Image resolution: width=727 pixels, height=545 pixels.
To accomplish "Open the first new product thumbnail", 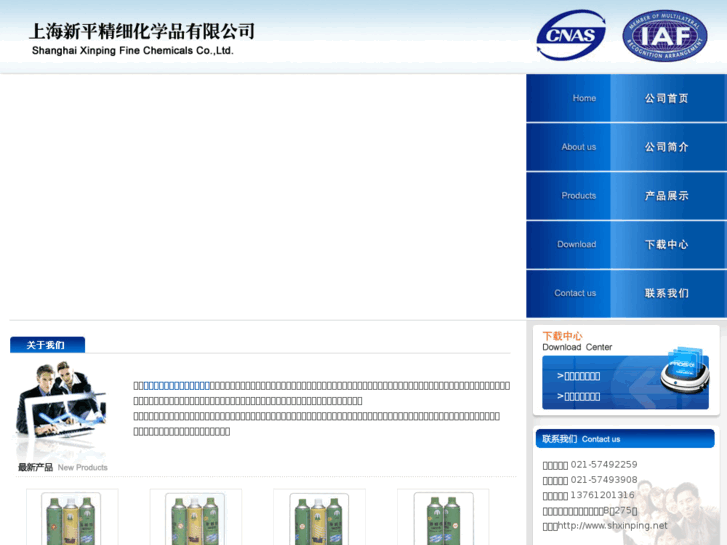I will 71,518.
